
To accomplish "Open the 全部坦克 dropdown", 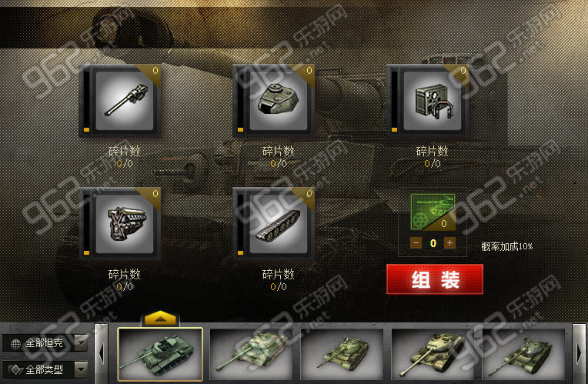I will click(x=45, y=342).
